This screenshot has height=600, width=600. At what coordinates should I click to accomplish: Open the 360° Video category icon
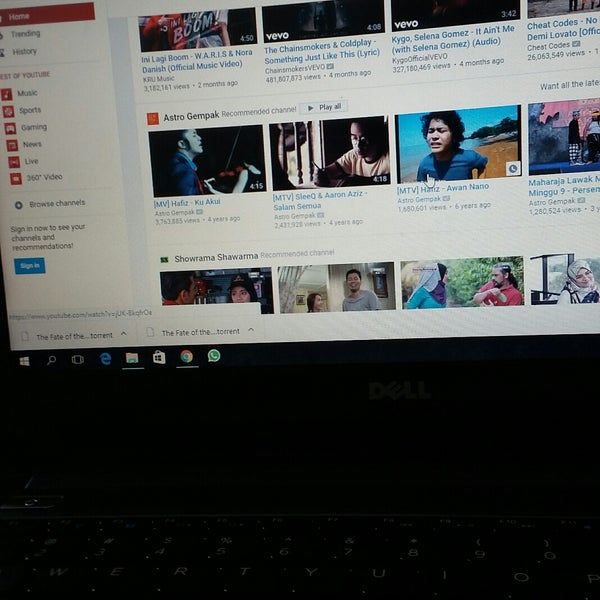point(16,178)
